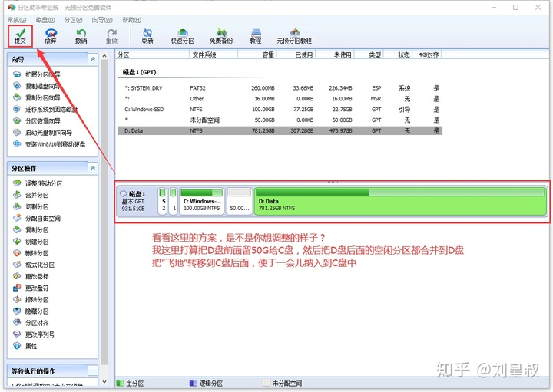
Task: Sort by the 已使用 column header
Action: click(x=296, y=54)
